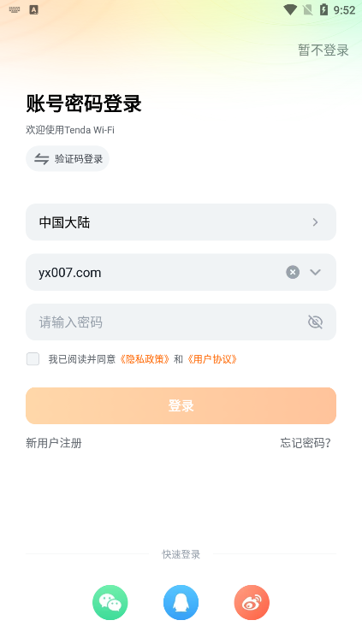Log in with the QQ penguin icon
362x644 pixels.
point(181,602)
